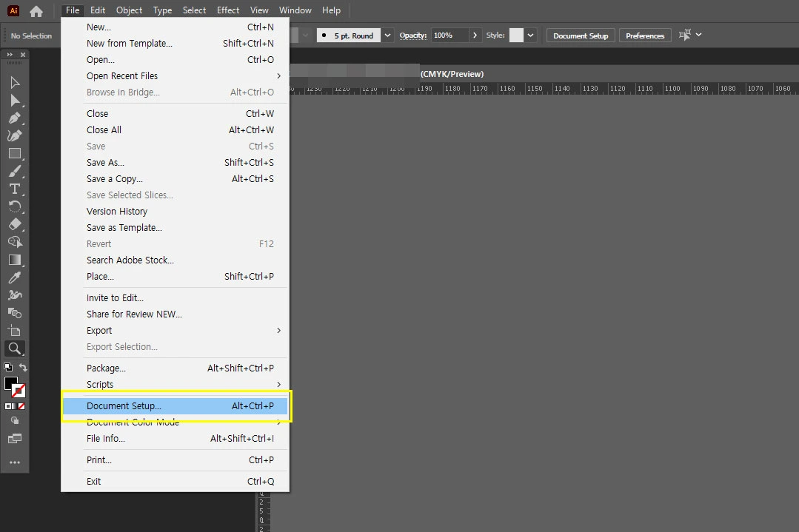
Task: Open the Select menu
Action: pos(194,10)
